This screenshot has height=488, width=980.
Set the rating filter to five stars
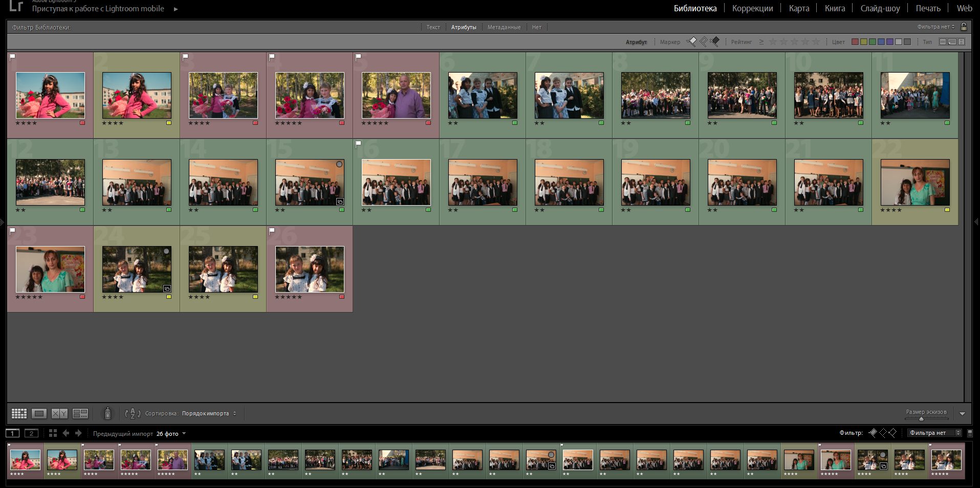click(816, 41)
